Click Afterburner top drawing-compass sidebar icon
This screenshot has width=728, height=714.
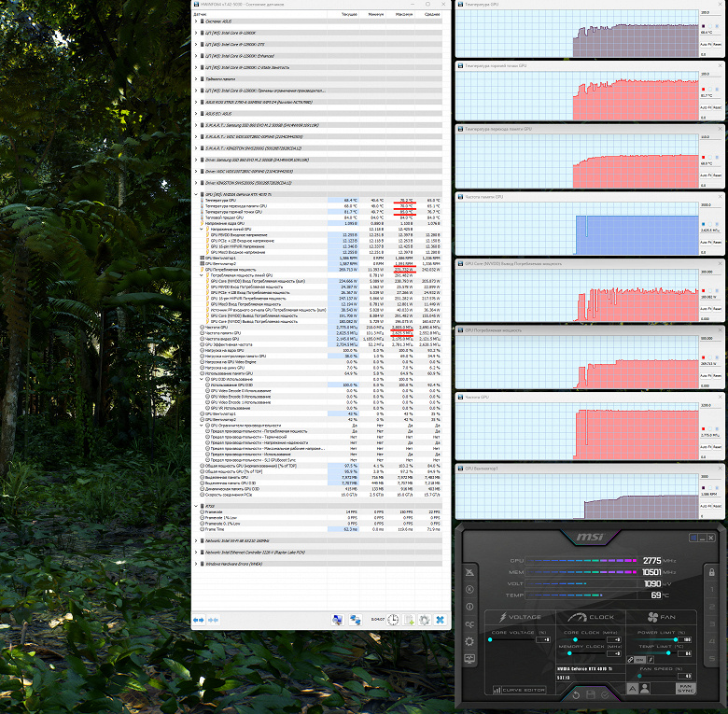pos(469,572)
